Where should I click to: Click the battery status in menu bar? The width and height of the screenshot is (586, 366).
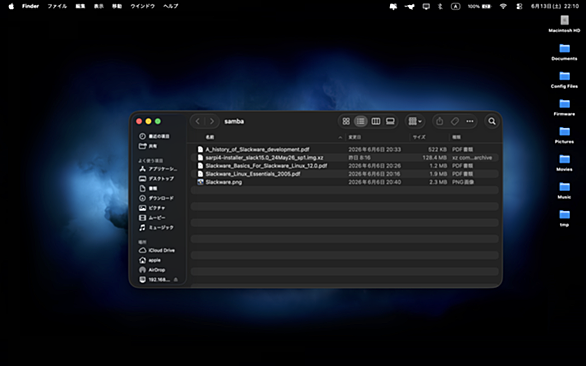479,6
